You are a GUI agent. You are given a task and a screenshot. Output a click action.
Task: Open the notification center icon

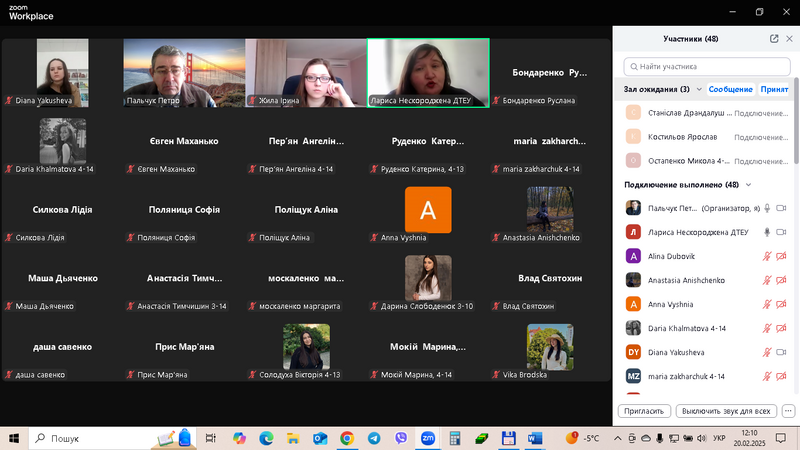coord(781,438)
